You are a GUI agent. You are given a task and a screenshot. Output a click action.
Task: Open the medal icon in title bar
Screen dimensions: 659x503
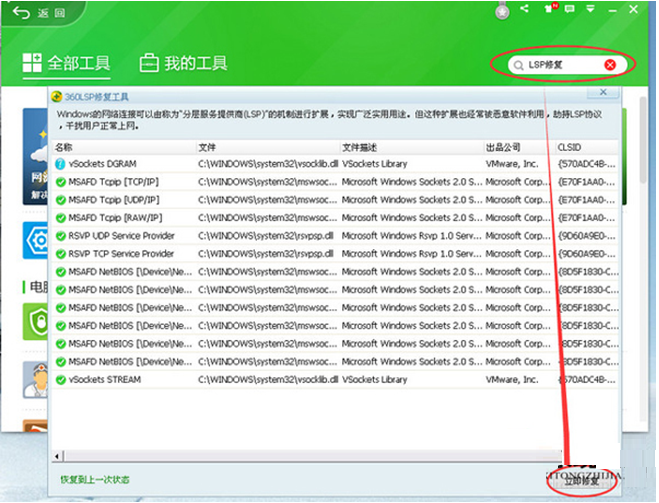502,11
